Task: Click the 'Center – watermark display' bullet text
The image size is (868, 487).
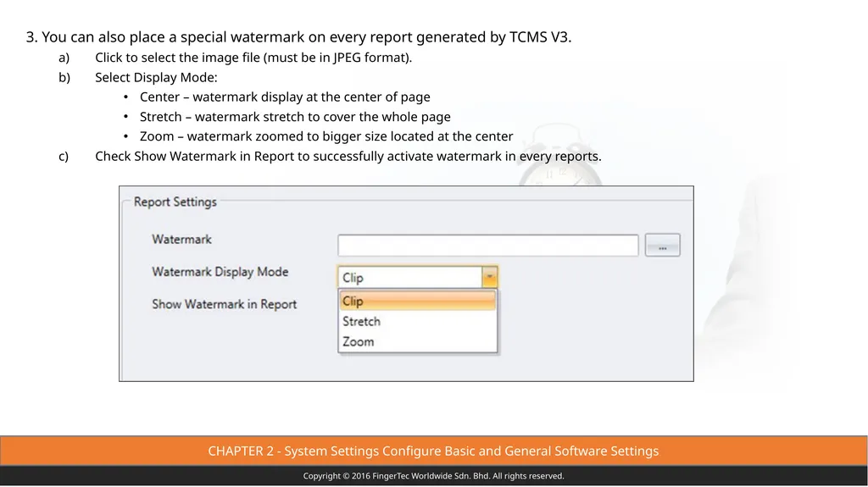Action: 285,97
